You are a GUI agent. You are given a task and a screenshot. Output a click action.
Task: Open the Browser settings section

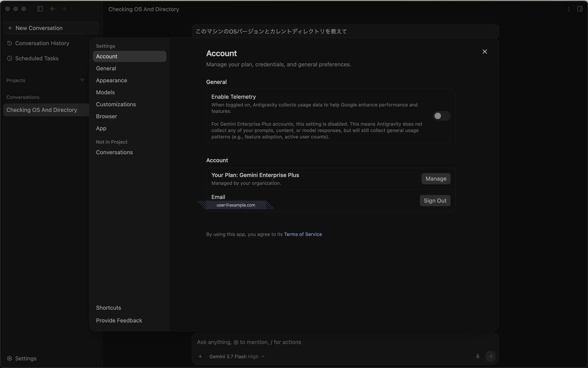(129, 116)
